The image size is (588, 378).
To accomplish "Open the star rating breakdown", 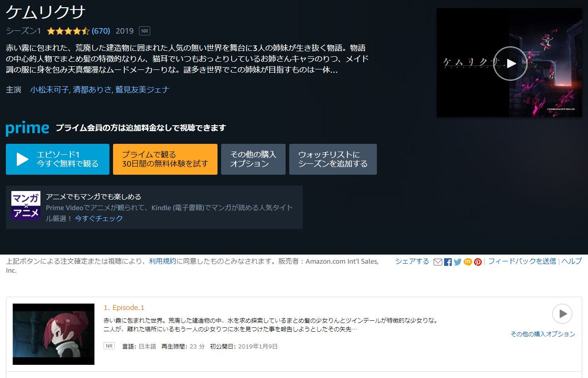I will pyautogui.click(x=68, y=31).
